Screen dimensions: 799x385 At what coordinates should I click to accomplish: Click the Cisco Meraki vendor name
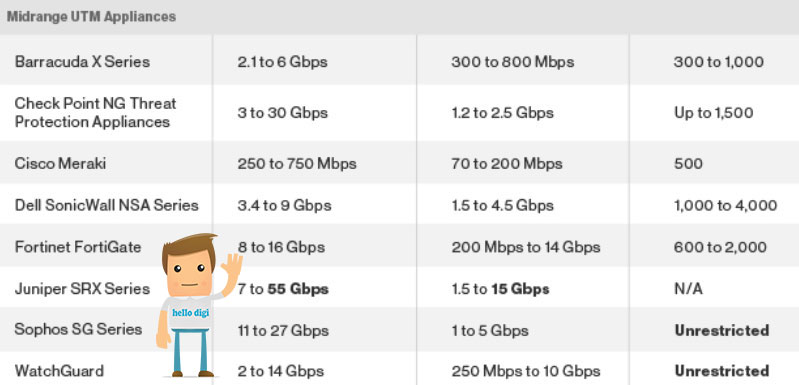(60, 163)
